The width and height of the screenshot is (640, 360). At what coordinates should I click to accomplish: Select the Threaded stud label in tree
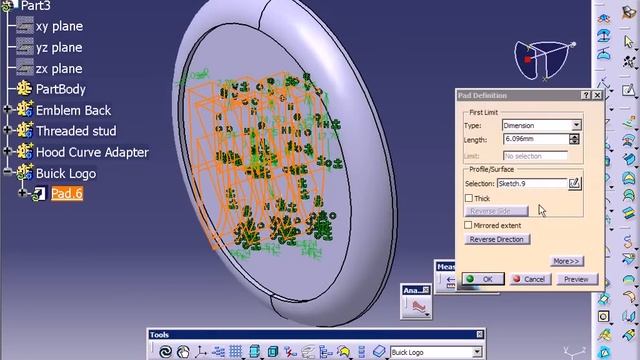coord(76,131)
